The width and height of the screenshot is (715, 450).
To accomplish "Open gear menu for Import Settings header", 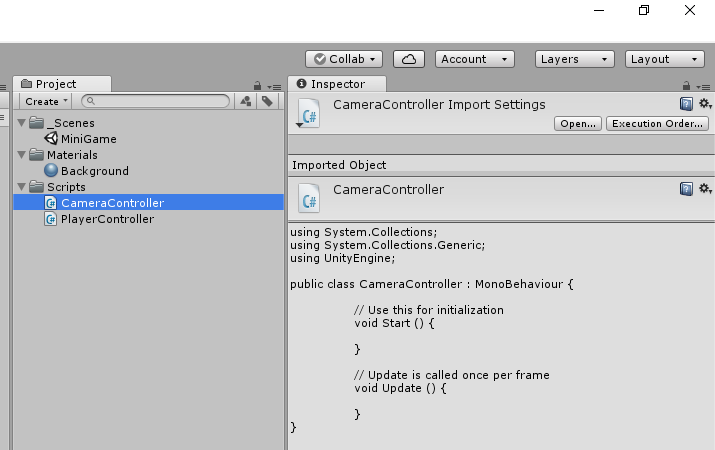I will (x=705, y=104).
